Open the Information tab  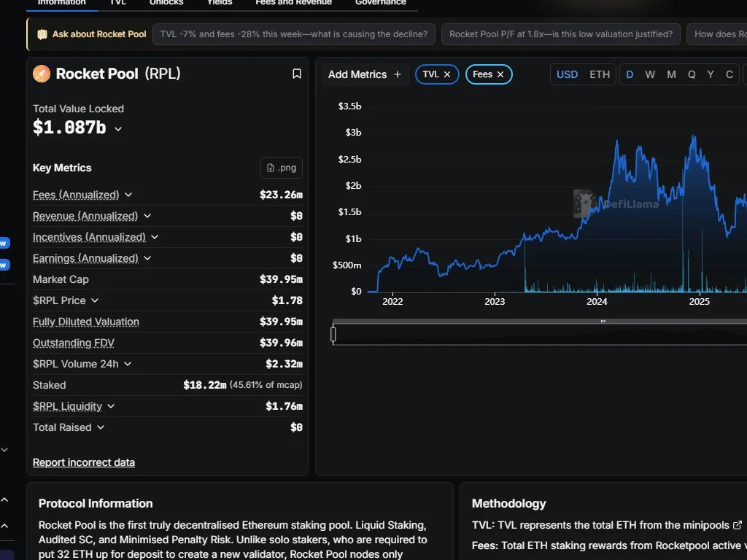coord(62,3)
